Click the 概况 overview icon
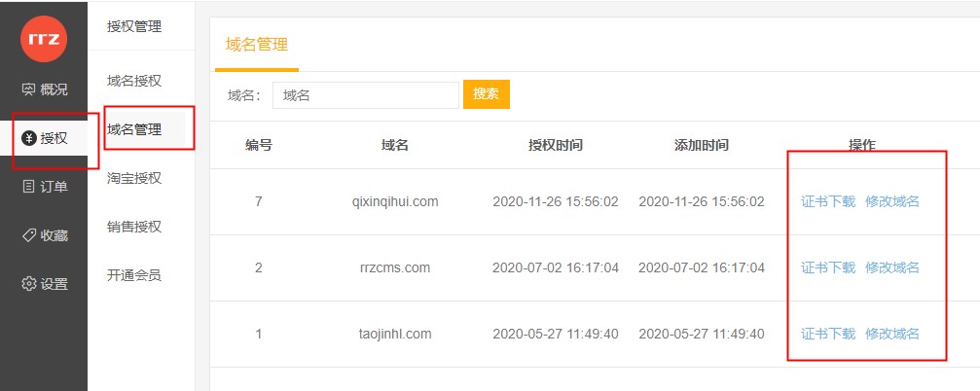This screenshot has height=391, width=980. pyautogui.click(x=29, y=89)
